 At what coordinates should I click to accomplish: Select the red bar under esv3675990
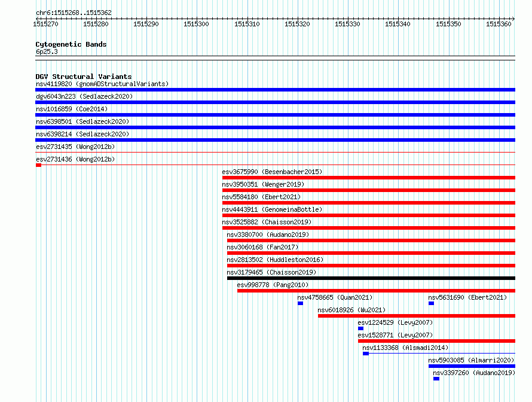coord(369,178)
